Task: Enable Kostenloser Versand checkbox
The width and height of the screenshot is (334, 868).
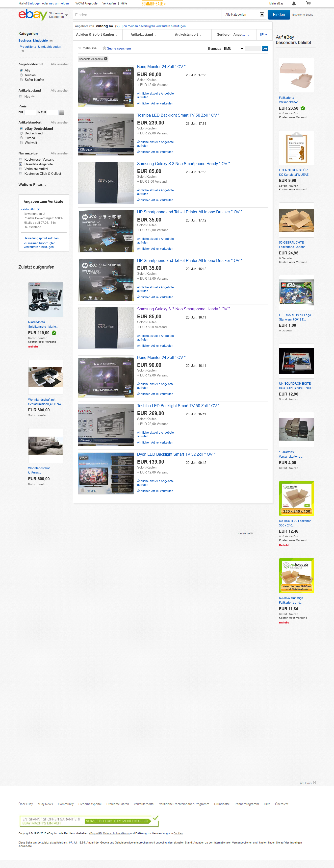Action: click(21, 159)
